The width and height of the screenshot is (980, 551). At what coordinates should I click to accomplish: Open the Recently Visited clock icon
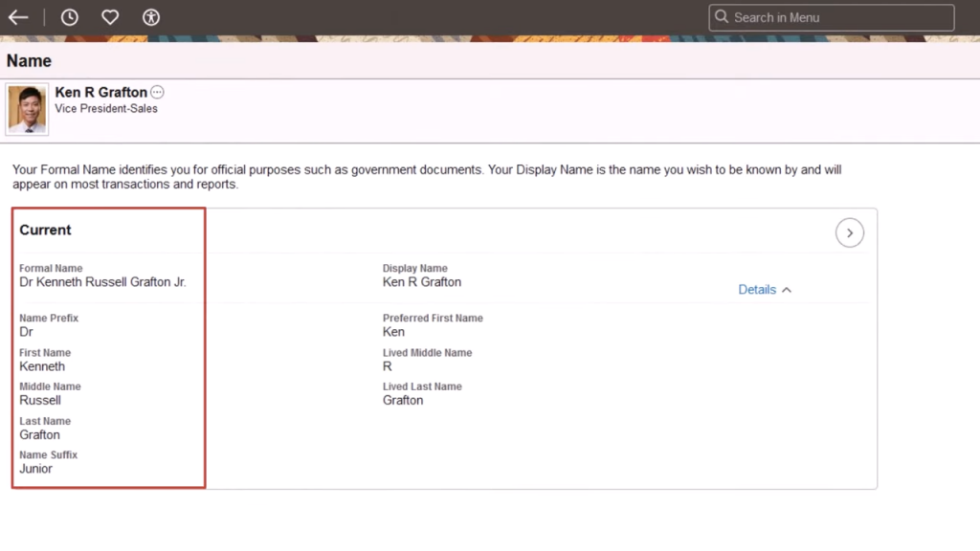(70, 17)
